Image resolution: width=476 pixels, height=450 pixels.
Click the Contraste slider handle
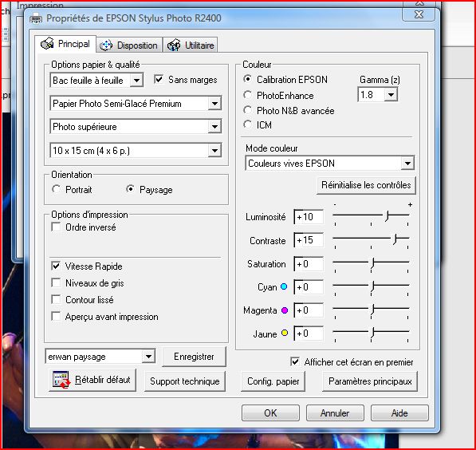(x=395, y=239)
